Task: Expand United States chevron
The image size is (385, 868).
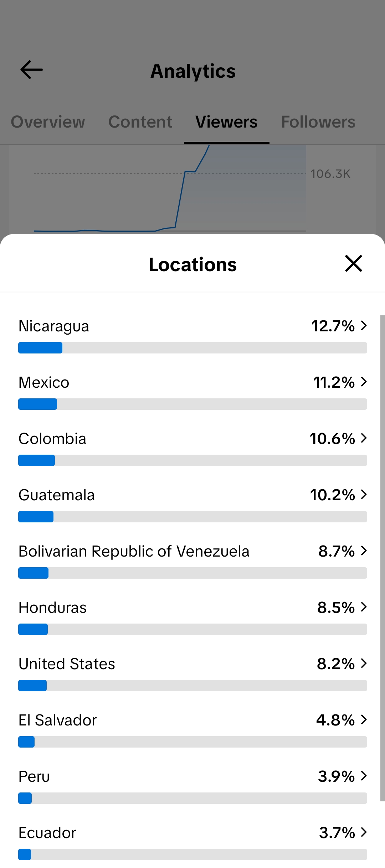Action: pos(364,663)
